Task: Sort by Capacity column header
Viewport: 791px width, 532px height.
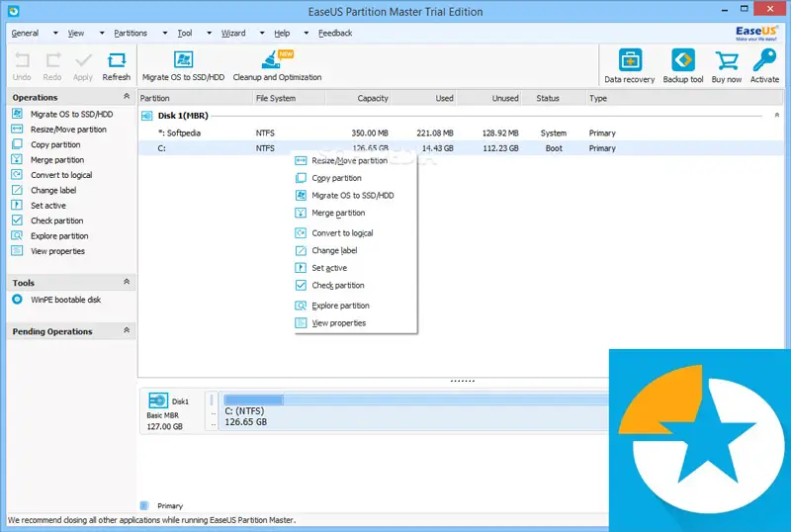Action: pyautogui.click(x=358, y=98)
